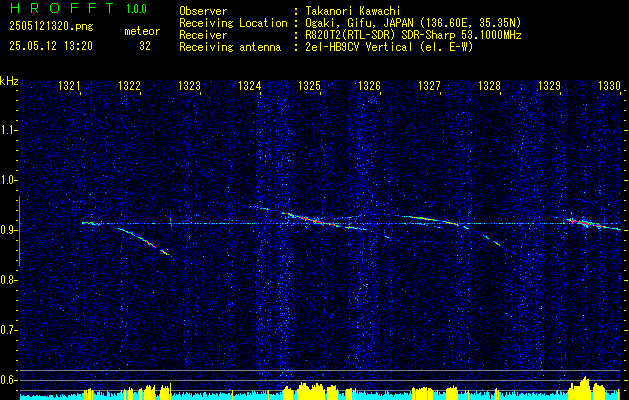Screen dimensions: 629x400
Task: Click the 1326 time marker
Action: pyautogui.click(x=369, y=86)
